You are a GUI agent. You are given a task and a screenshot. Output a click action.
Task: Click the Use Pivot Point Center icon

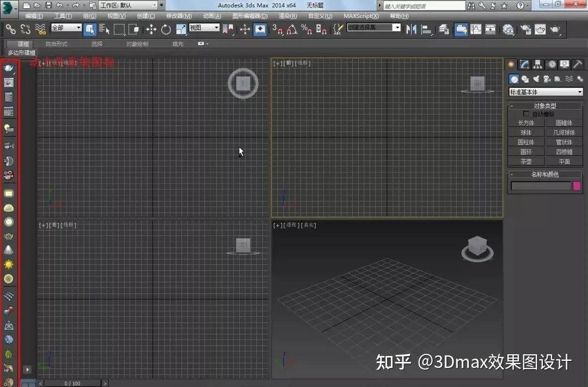tap(228, 29)
